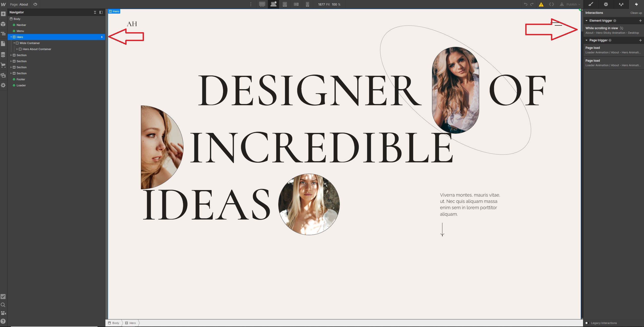The width and height of the screenshot is (644, 327).
Task: Pin the Navigator panel
Action: tap(101, 12)
